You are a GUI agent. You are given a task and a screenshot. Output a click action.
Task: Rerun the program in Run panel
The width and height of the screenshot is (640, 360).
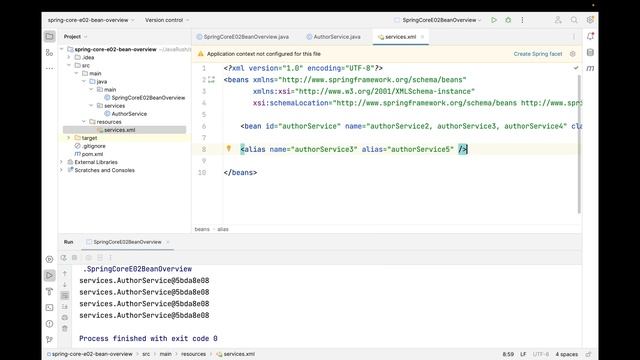click(x=64, y=258)
